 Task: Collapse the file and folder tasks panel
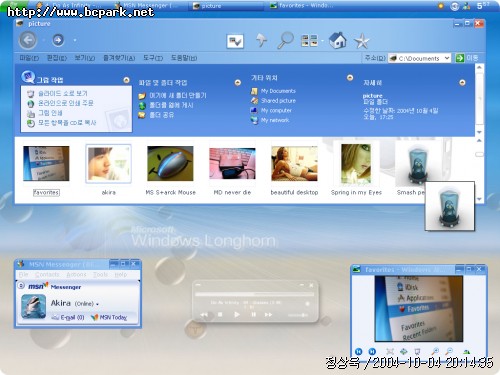(x=238, y=82)
